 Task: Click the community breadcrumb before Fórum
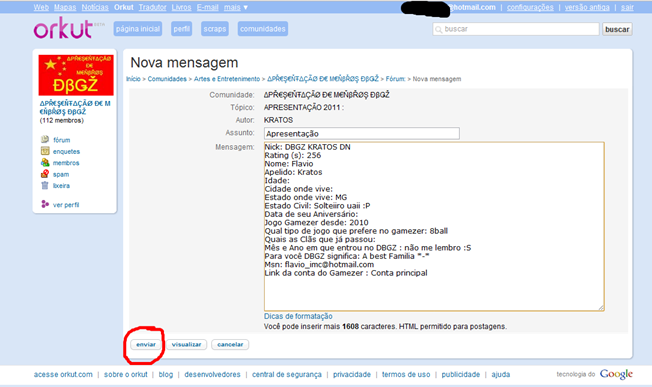pyautogui.click(x=323, y=79)
